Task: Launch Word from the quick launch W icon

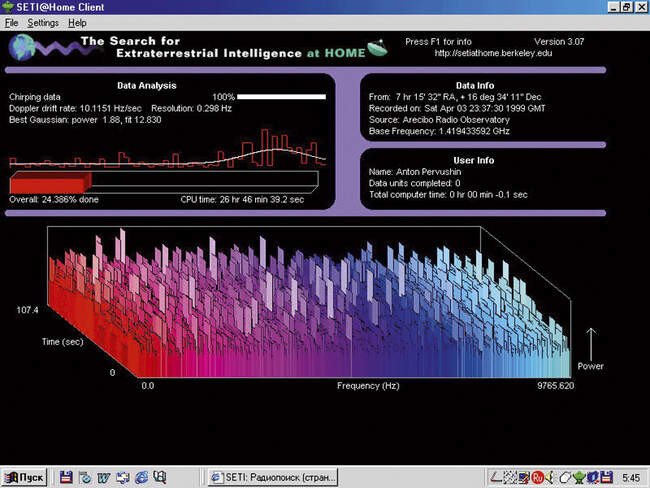Action: [103, 478]
